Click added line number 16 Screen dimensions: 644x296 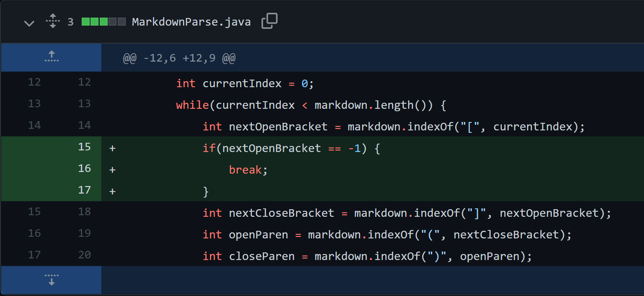point(85,168)
